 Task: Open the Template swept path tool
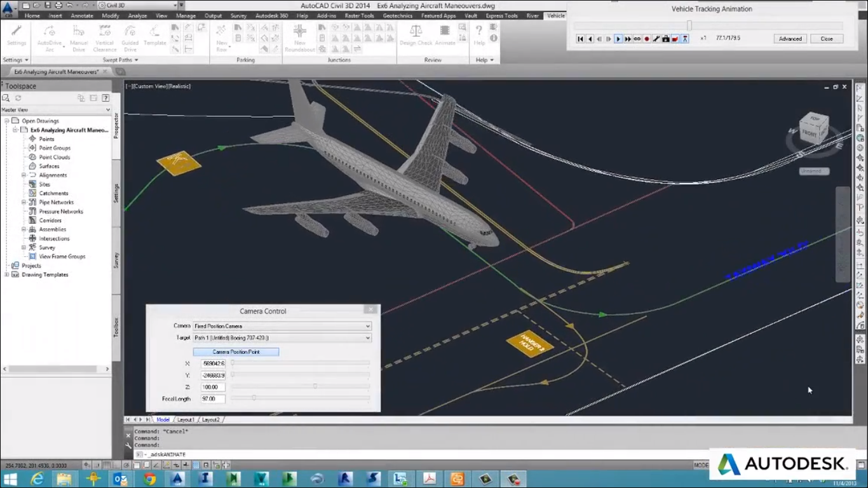(154, 36)
